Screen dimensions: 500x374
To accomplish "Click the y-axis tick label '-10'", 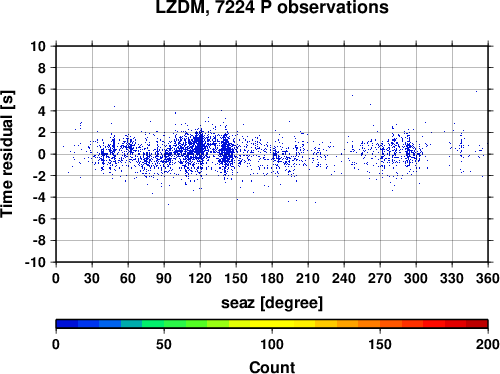I will click(x=35, y=263).
